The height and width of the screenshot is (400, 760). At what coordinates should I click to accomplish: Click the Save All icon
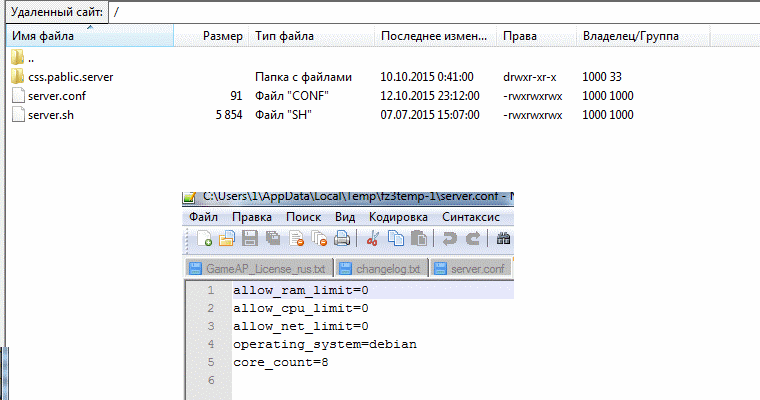[273, 239]
